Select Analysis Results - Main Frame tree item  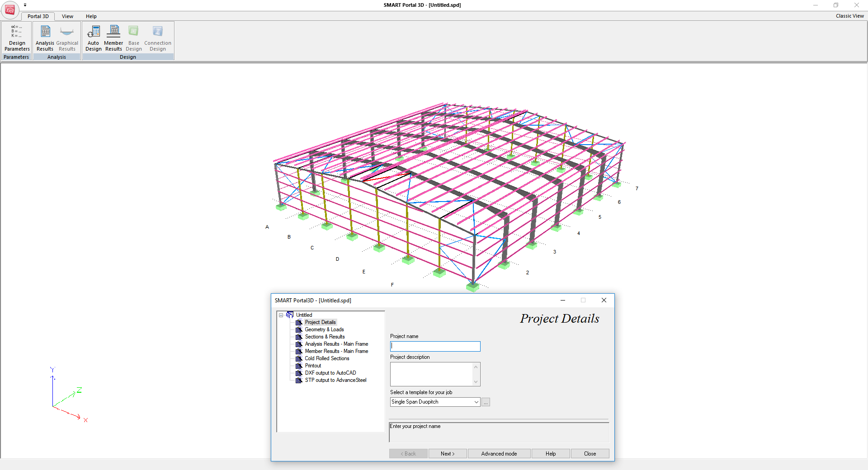click(336, 344)
